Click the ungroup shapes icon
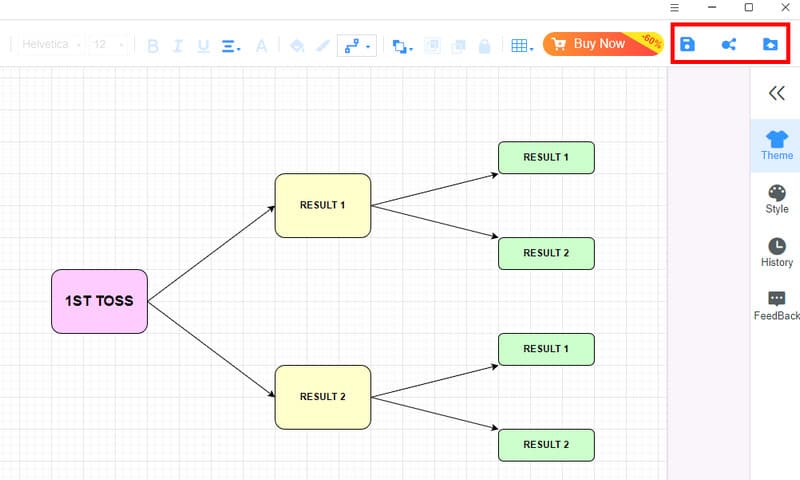The image size is (800, 480). pyautogui.click(x=458, y=46)
